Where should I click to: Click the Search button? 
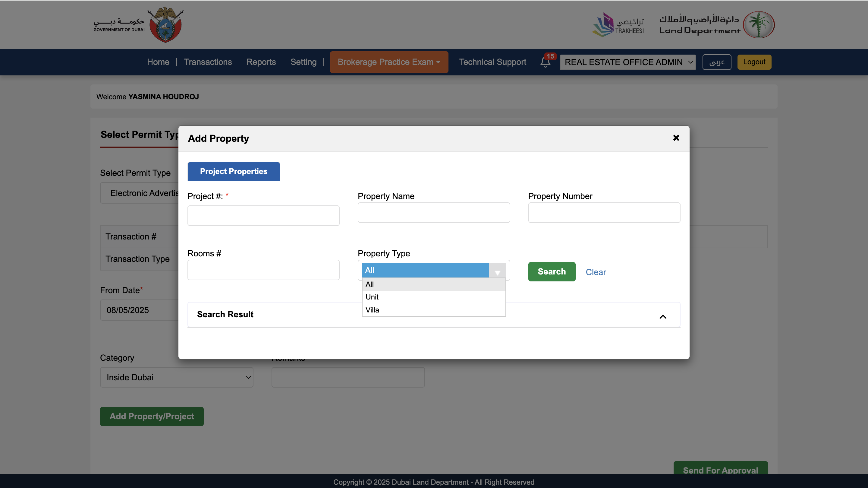[x=551, y=271]
